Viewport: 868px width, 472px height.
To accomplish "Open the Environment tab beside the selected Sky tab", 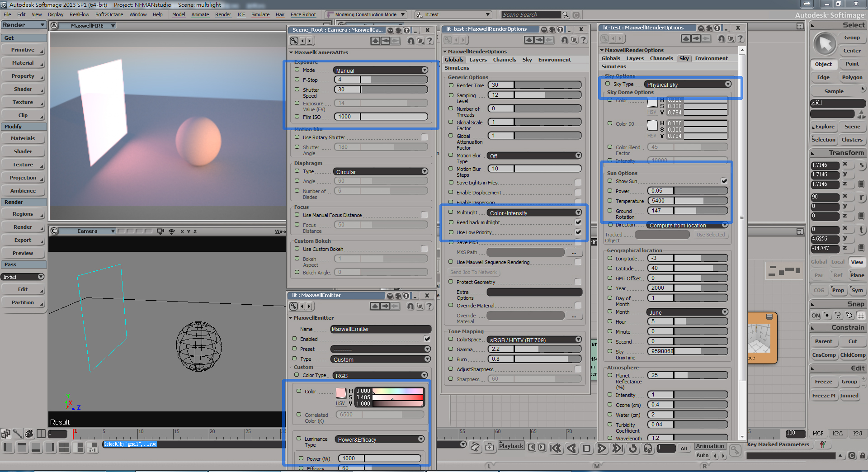I will pos(711,58).
